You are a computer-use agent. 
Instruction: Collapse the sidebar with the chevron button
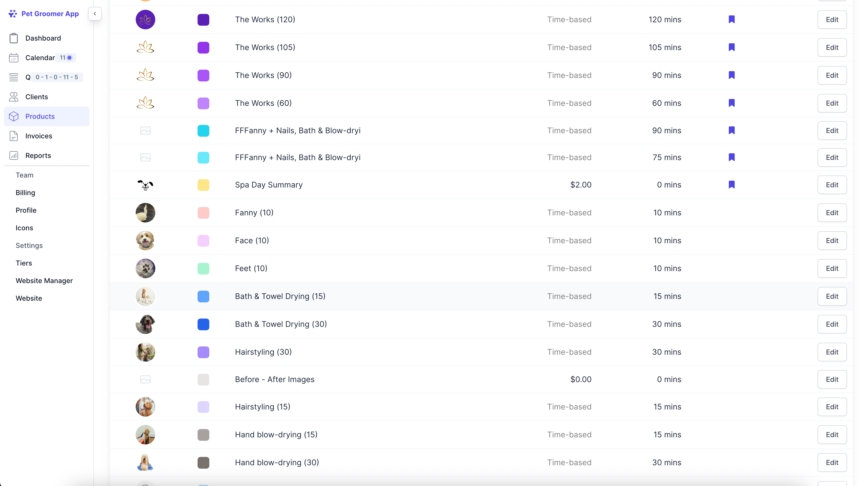[x=95, y=13]
